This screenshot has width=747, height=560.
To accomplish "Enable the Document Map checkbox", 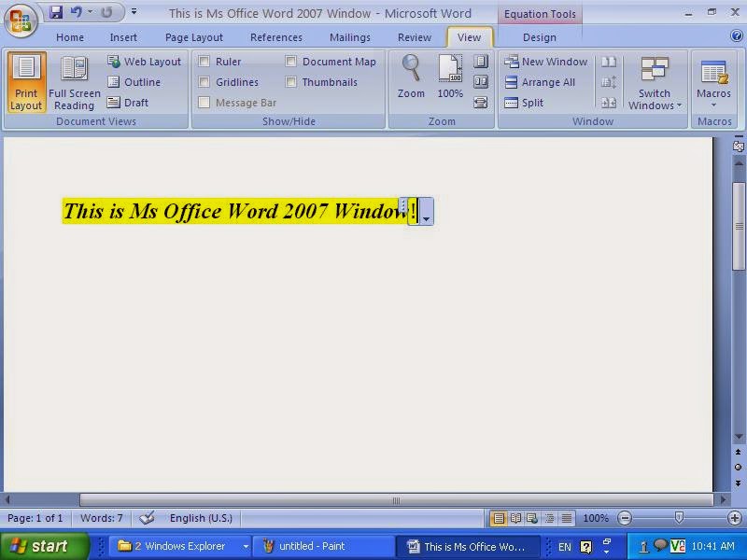I will [290, 61].
